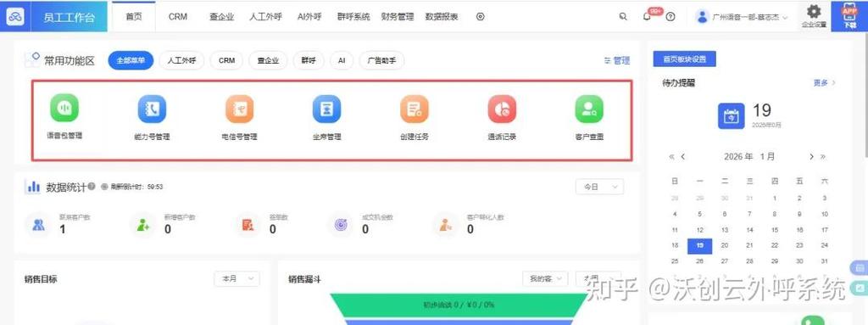
Task: Open the 人工外呼 top menu
Action: tap(265, 17)
